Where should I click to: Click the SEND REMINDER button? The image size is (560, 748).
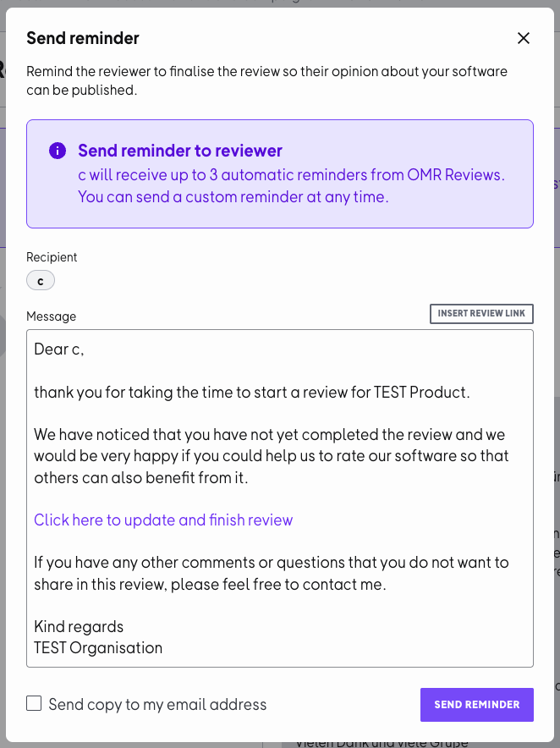476,704
